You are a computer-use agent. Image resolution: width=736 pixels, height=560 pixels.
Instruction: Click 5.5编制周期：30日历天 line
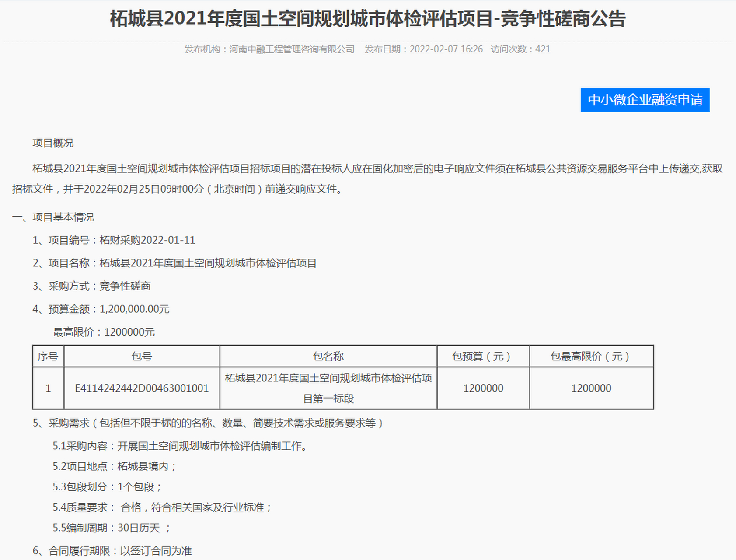[x=112, y=528]
